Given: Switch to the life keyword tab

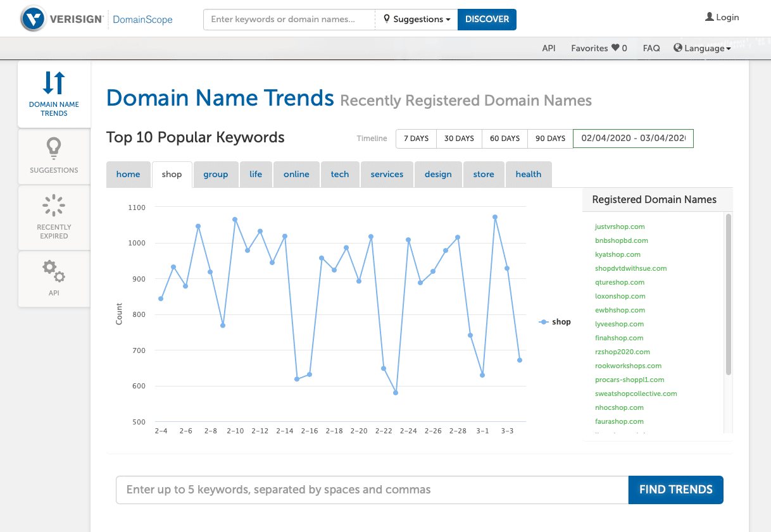Looking at the screenshot, I should tap(256, 175).
